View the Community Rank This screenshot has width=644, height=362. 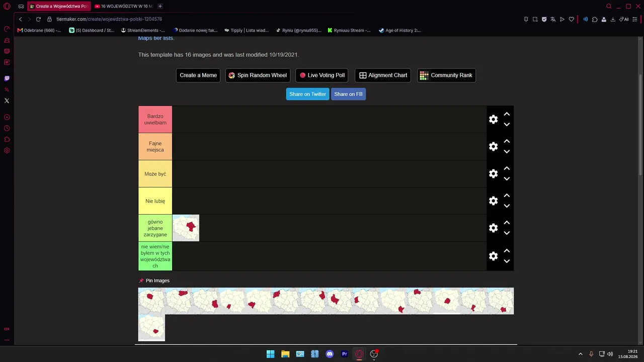point(446,75)
